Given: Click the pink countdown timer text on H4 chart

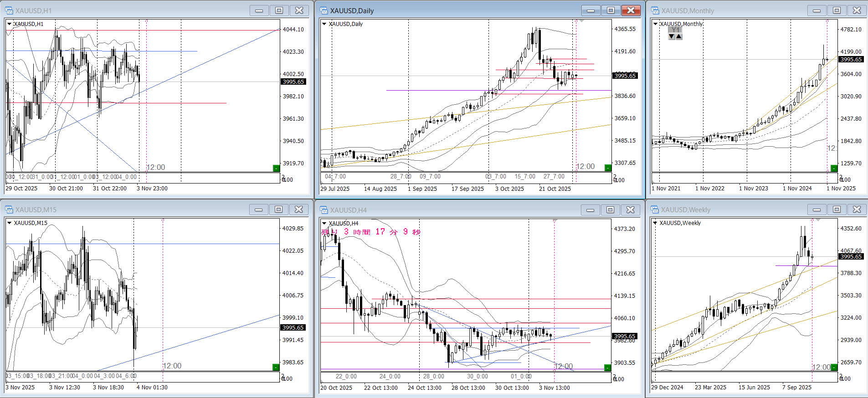Looking at the screenshot, I should pyautogui.click(x=370, y=232).
